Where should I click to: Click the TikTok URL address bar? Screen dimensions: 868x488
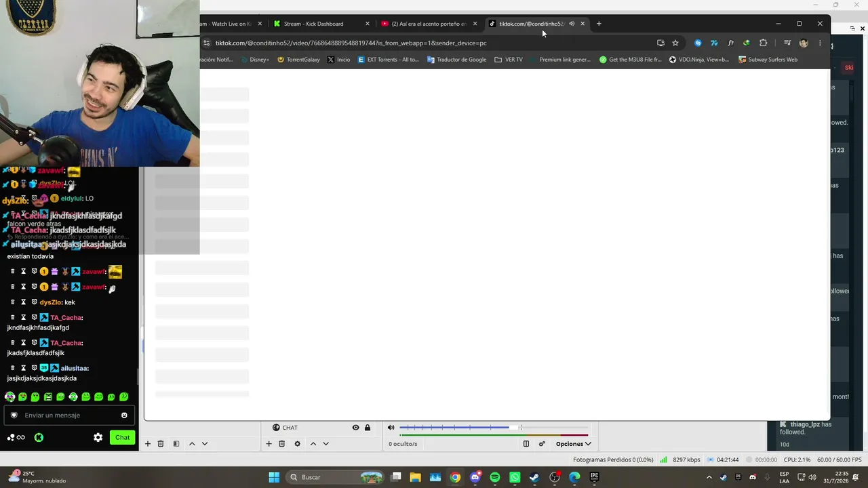[x=427, y=43]
